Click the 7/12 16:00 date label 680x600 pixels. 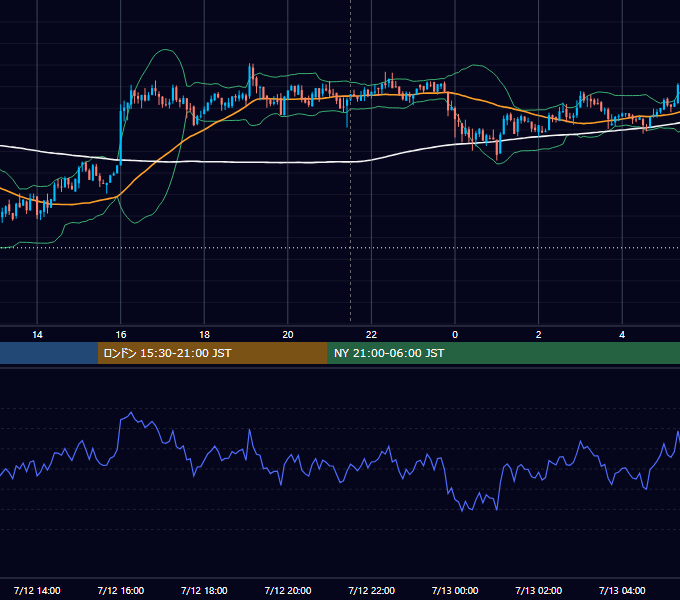(x=121, y=590)
